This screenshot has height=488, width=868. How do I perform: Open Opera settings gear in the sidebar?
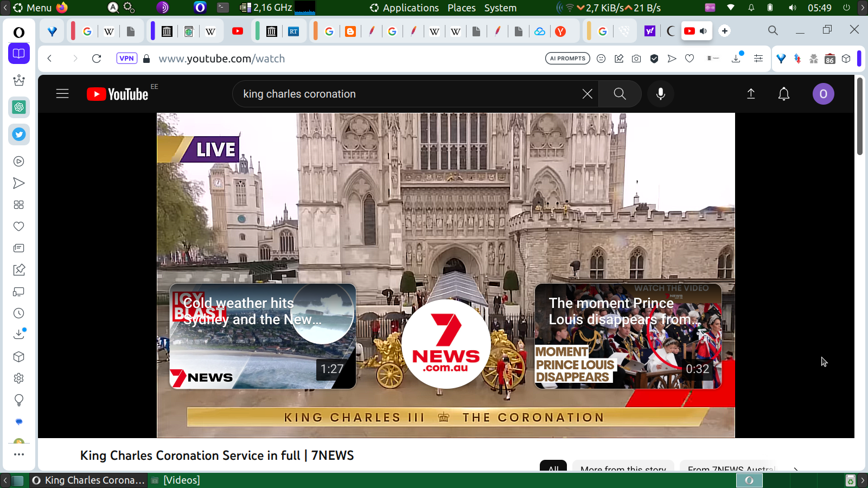[19, 378]
